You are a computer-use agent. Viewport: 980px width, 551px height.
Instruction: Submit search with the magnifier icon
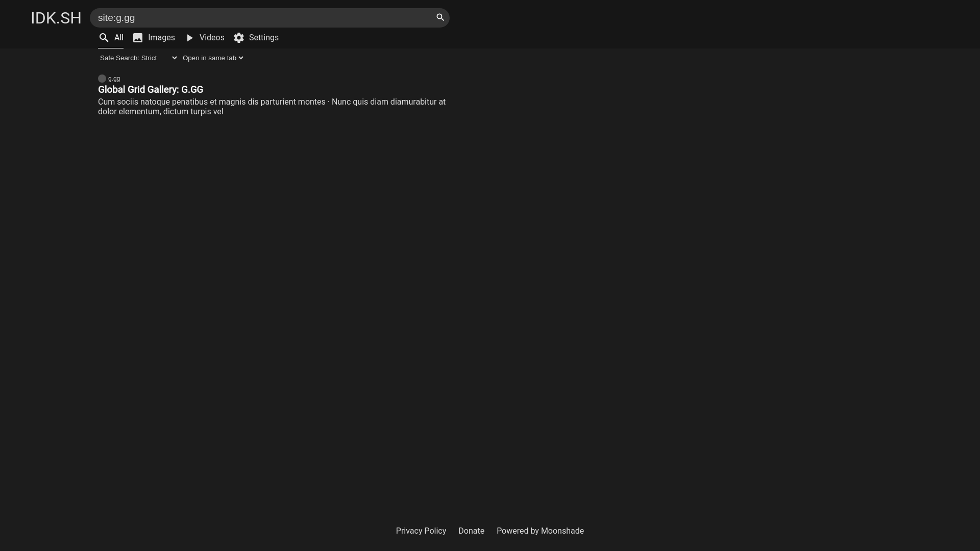440,17
